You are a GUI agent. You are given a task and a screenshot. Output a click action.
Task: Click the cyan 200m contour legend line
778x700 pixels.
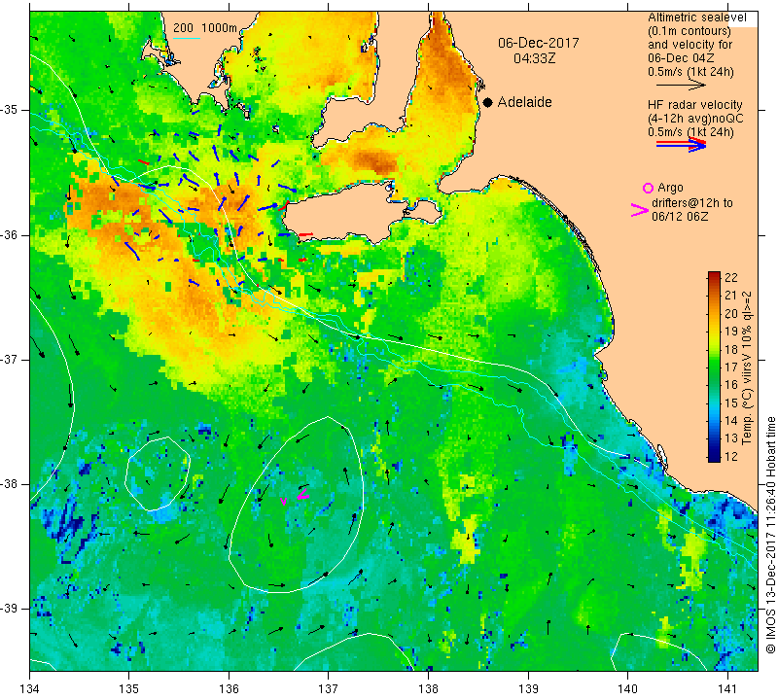point(187,38)
